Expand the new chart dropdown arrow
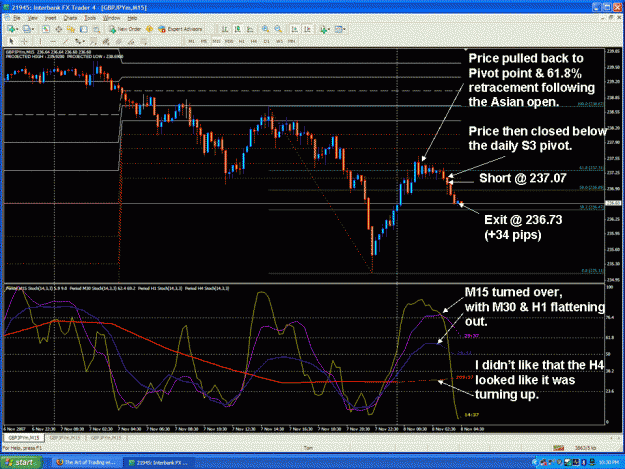625x469 pixels. 18,29
